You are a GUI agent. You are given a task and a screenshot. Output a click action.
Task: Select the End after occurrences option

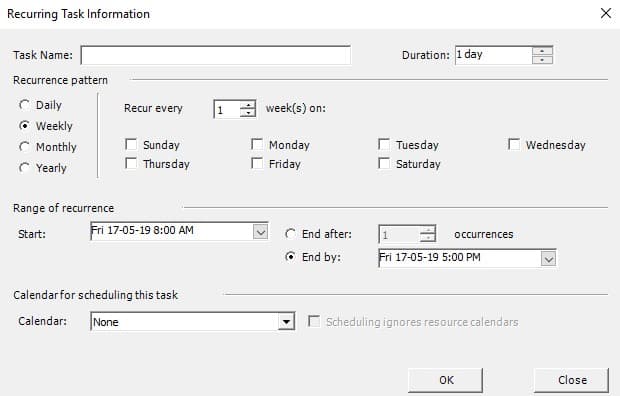coord(290,234)
